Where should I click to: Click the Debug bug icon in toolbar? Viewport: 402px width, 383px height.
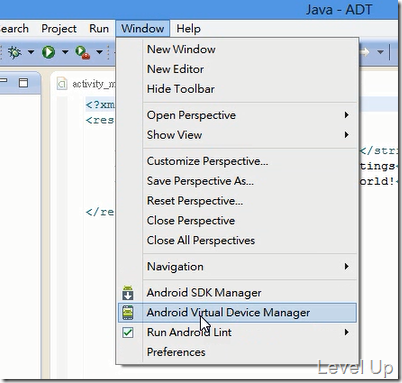[x=15, y=52]
